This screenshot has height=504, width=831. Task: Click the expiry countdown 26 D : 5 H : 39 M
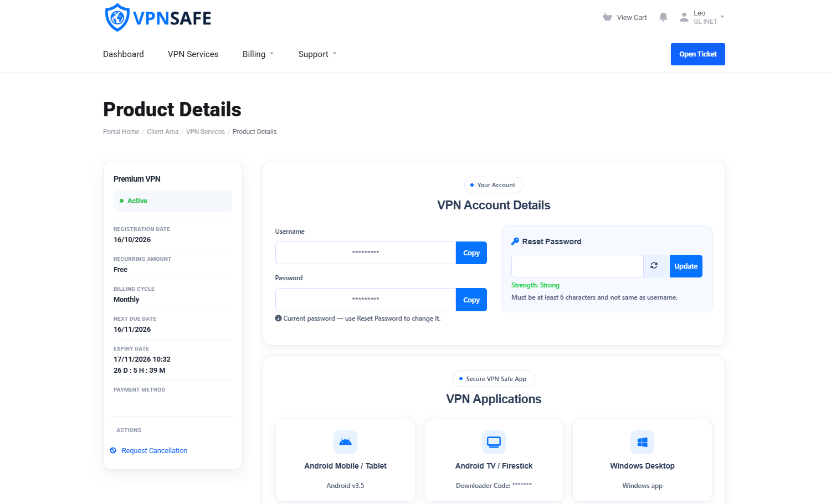click(x=140, y=371)
